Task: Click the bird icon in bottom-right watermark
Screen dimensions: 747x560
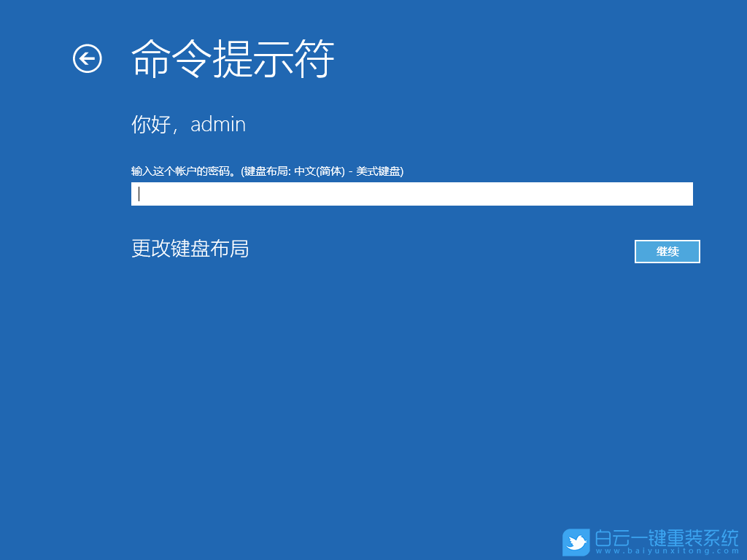Action: (577, 542)
